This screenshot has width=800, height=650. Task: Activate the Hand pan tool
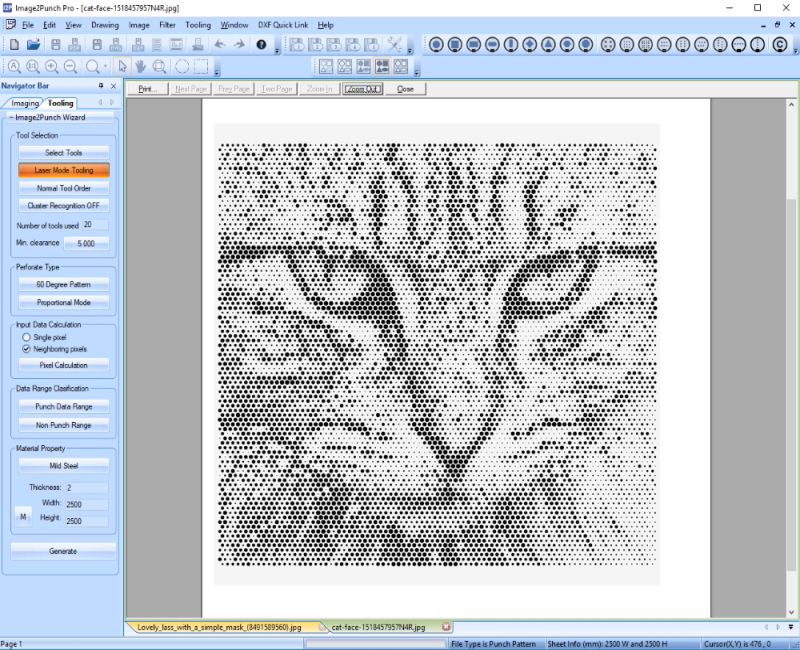(x=140, y=66)
